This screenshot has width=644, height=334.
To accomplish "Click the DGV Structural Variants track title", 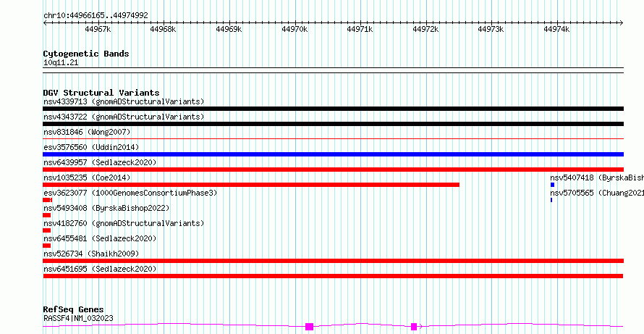I will pos(101,93).
